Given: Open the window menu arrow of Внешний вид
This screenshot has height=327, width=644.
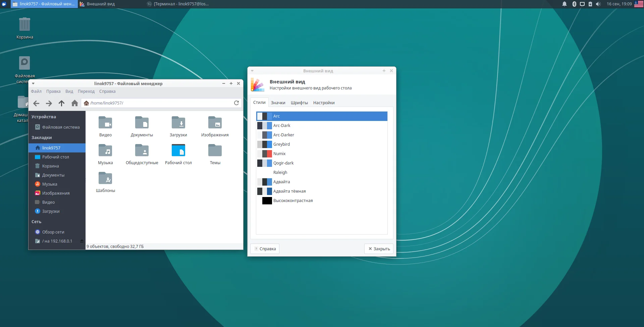Looking at the screenshot, I should (252, 71).
